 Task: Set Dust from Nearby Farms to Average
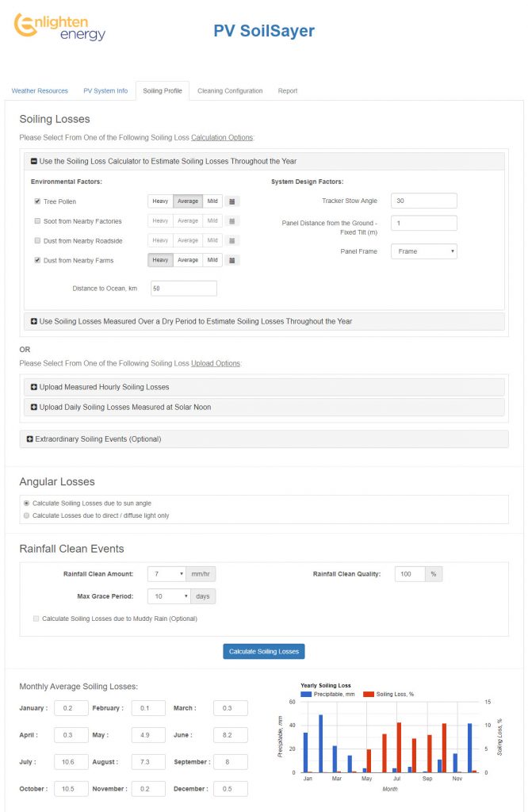click(188, 260)
